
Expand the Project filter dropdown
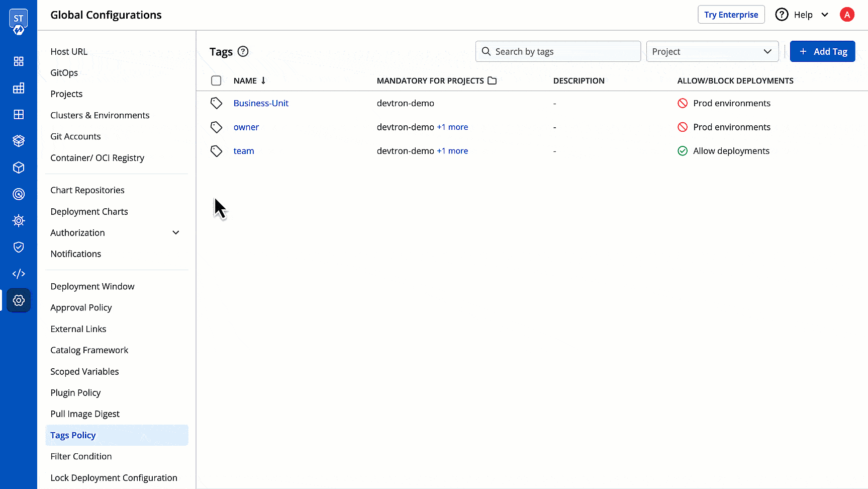pos(712,51)
